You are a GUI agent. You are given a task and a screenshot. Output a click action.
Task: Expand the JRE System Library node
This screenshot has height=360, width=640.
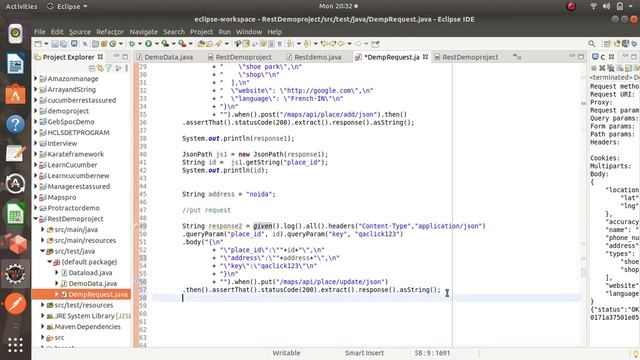point(43,316)
